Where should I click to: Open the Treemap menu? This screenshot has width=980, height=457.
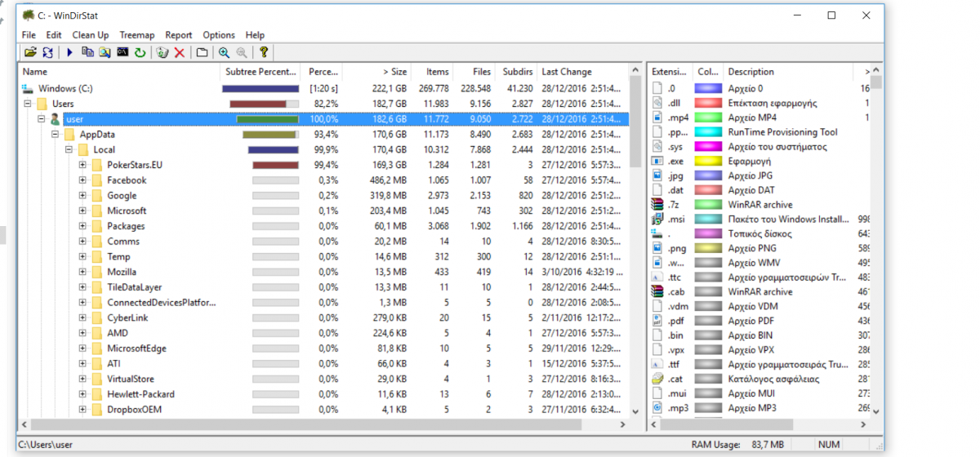[136, 35]
